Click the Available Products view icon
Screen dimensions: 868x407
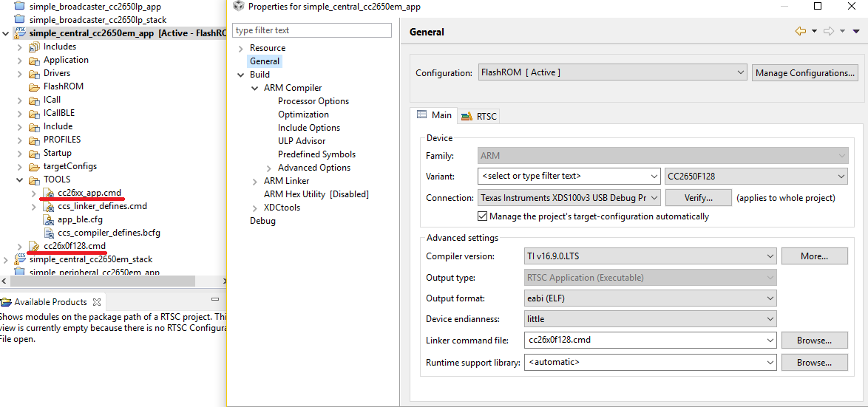[6, 302]
